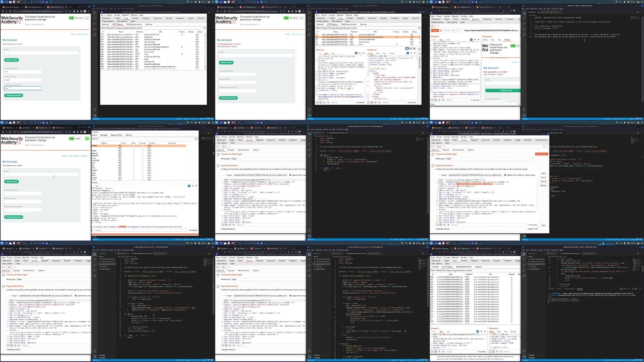This screenshot has height=362, width=644.
Task: Click bookmark star icon in top-left frame's browser
Action: point(70,11)
